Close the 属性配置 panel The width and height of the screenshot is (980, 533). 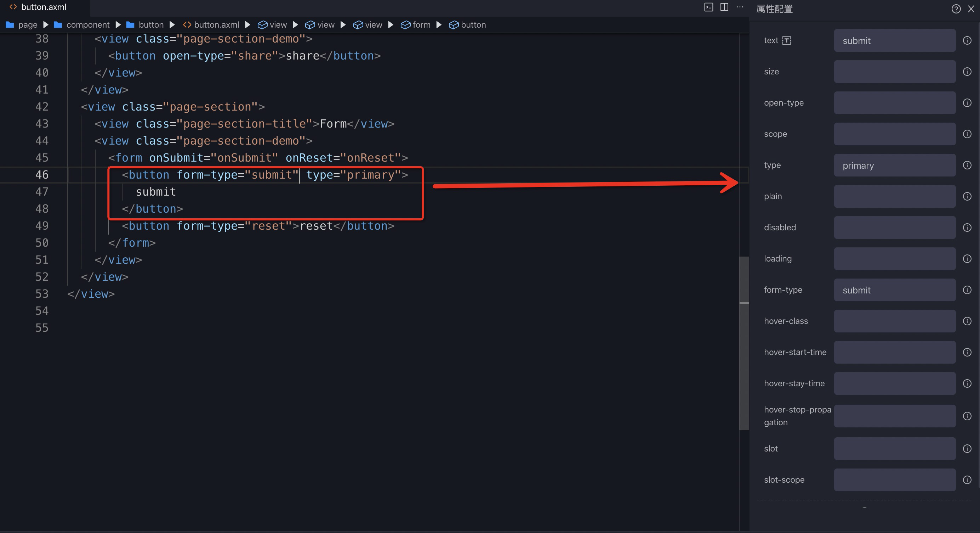click(971, 9)
